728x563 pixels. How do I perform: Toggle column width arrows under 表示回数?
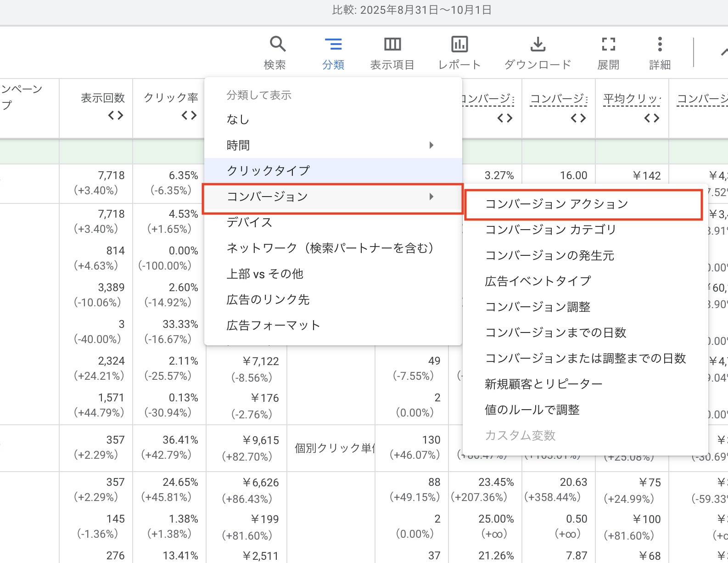point(116,115)
